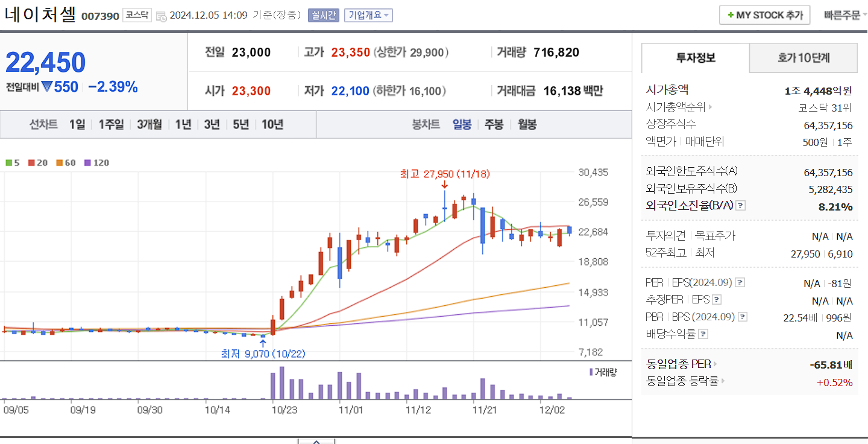The height and width of the screenshot is (444, 868).
Task: Open the 외국인소진율(B/A) help tooltip
Action: (x=740, y=205)
